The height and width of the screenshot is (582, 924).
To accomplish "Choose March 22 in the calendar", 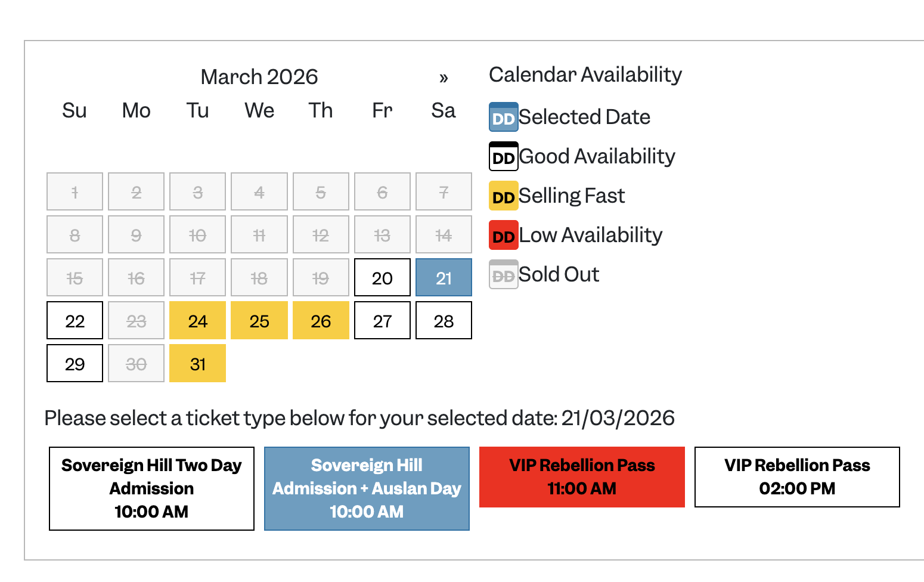I will [75, 321].
